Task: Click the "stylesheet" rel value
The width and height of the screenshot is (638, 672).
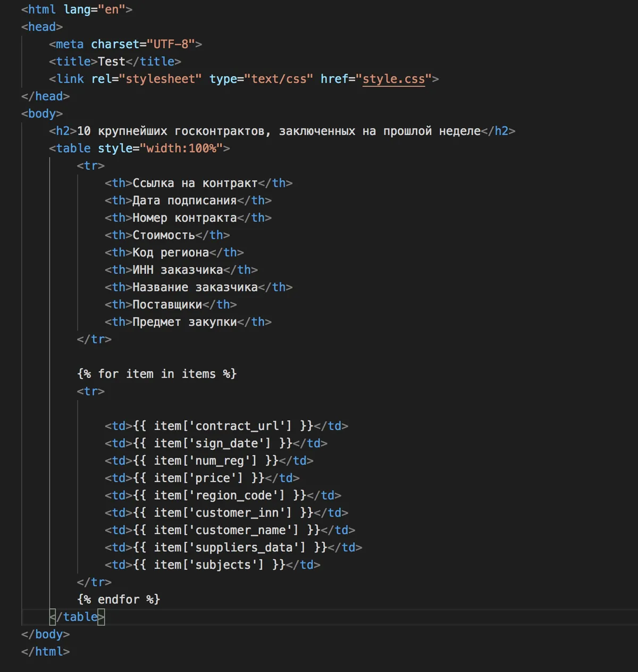Action: pos(160,79)
